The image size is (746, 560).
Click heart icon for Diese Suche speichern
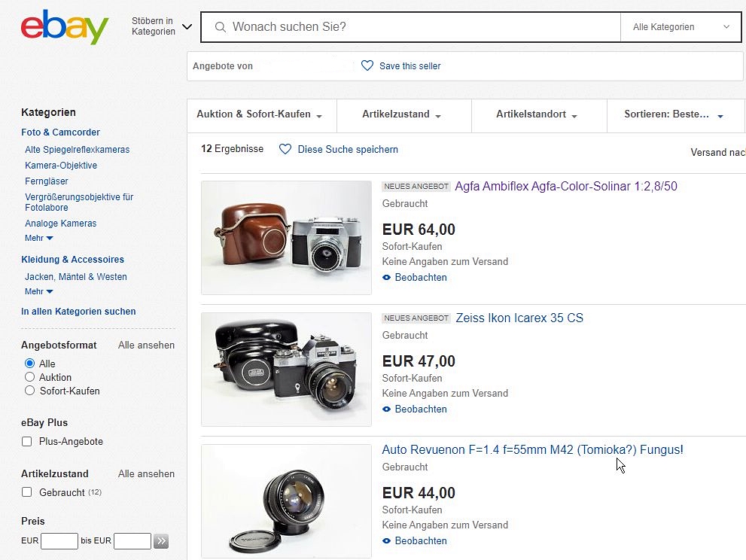(285, 149)
